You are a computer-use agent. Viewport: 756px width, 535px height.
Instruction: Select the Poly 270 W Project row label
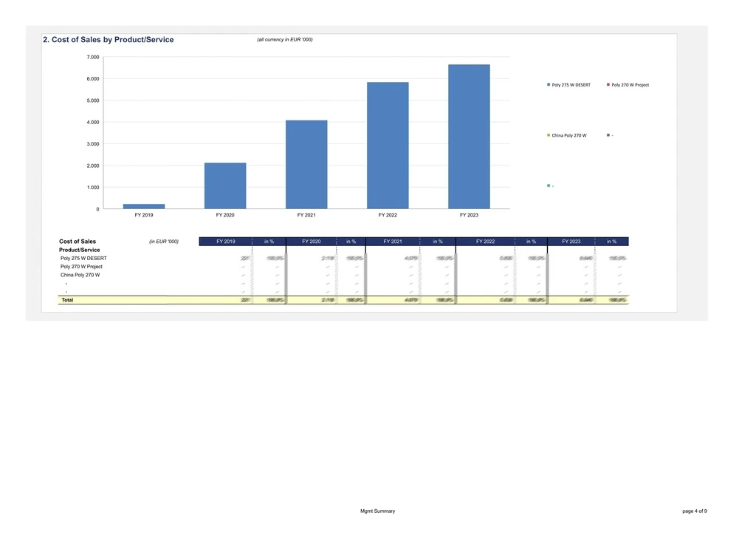(81, 267)
